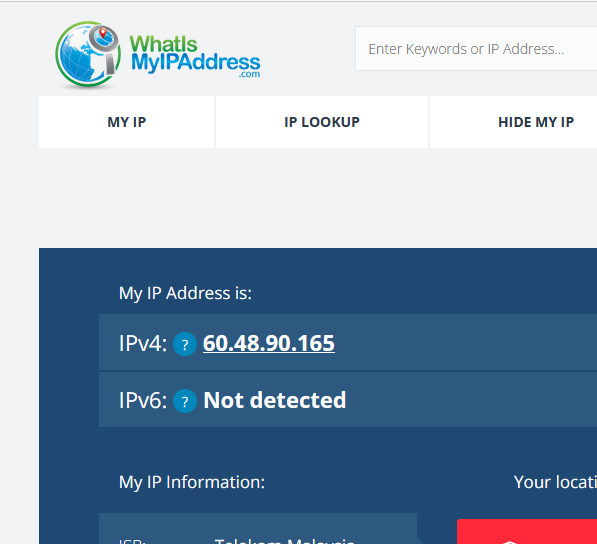The height and width of the screenshot is (544, 597).
Task: Open the MY IP navigation tab
Action: [x=126, y=122]
